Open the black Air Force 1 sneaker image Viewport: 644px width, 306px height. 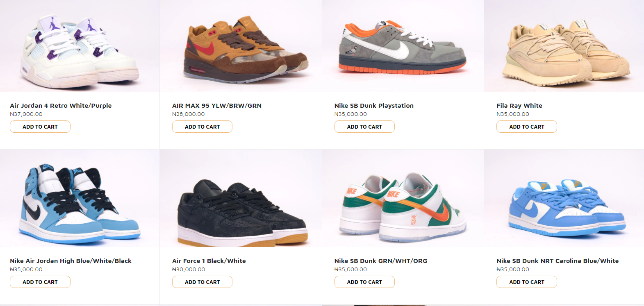pos(241,198)
